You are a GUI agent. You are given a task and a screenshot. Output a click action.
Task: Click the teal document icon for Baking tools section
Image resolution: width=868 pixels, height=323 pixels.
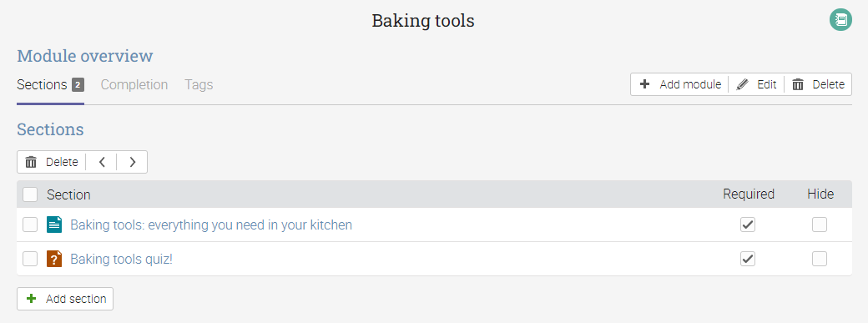coord(54,225)
